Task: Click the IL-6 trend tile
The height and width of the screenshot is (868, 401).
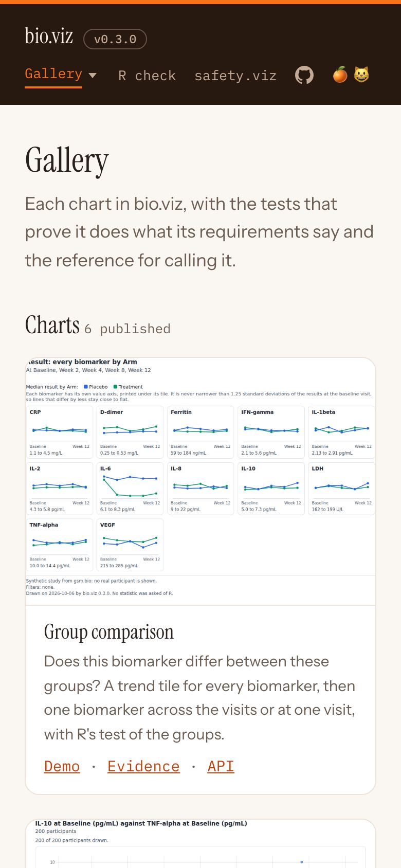Action: click(x=130, y=489)
